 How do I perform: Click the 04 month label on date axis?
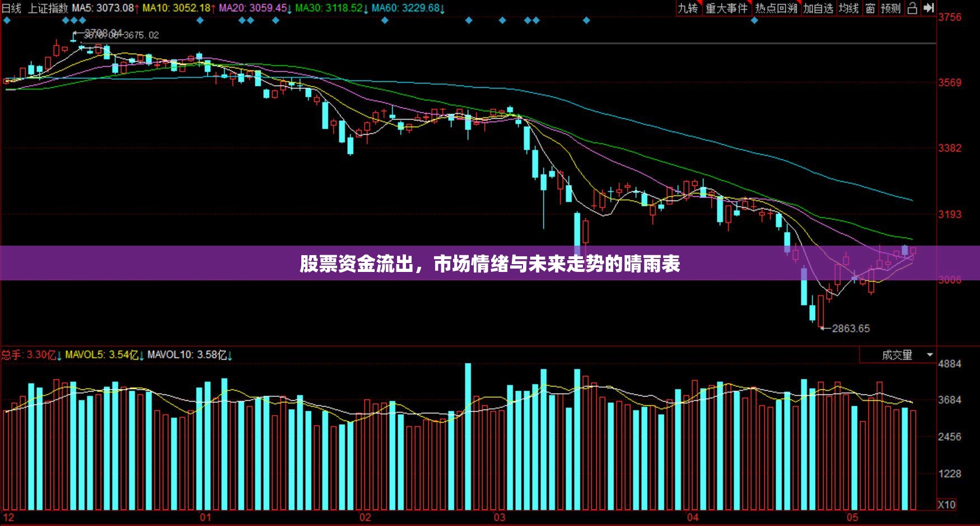tap(693, 517)
